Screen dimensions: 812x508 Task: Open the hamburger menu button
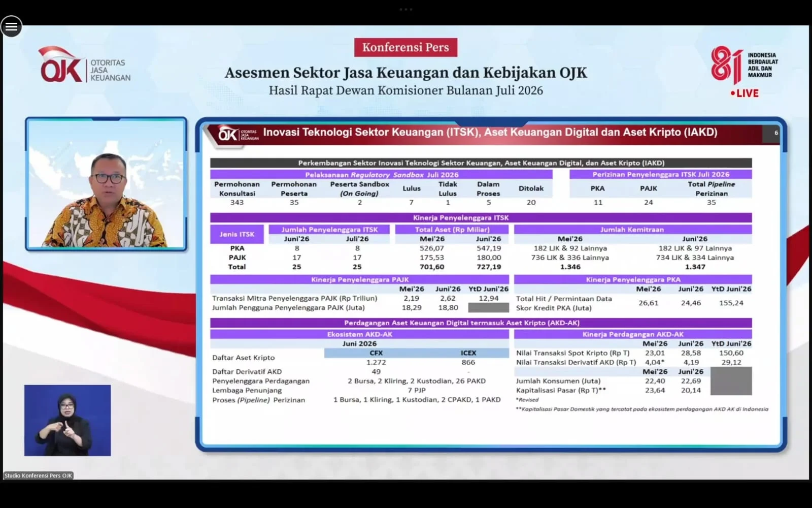(11, 26)
